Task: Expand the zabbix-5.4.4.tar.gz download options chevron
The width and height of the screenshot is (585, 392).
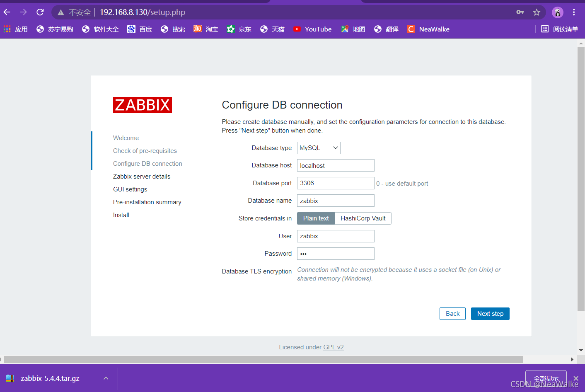Action: 106,378
